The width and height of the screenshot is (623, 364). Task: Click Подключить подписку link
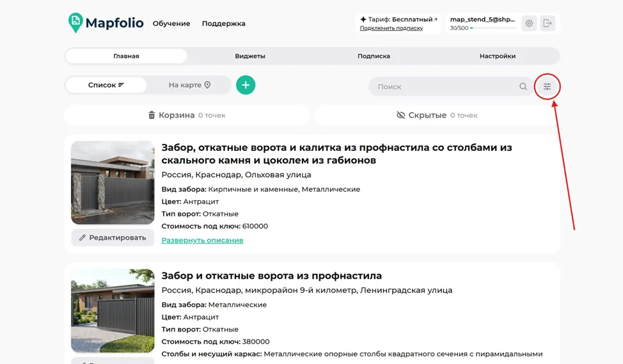click(391, 28)
